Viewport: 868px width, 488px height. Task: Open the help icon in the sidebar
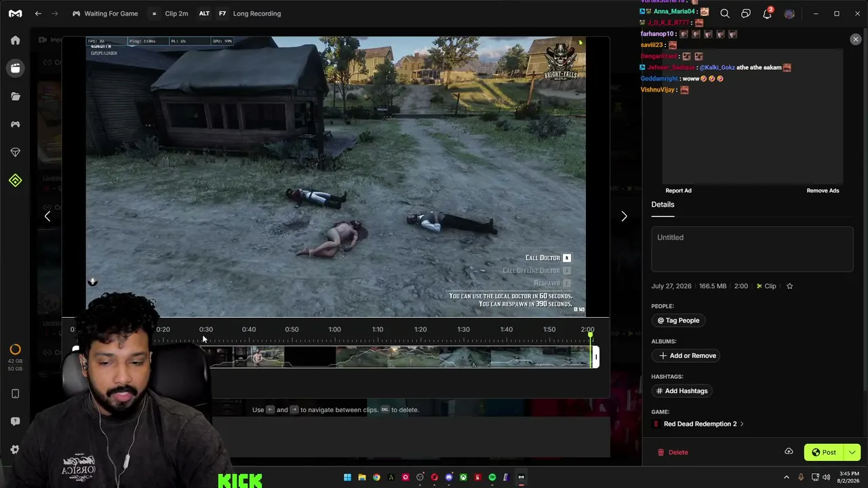[x=15, y=422]
